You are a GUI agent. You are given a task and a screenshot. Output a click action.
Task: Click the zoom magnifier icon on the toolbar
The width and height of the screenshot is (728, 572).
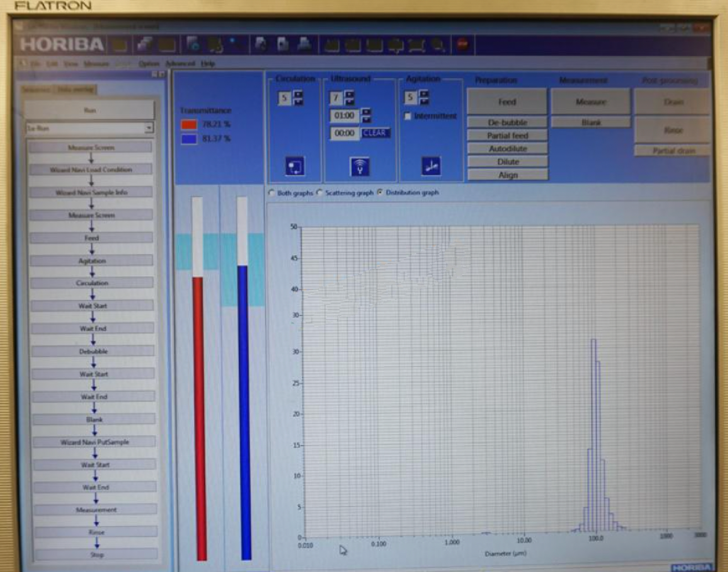[x=437, y=44]
